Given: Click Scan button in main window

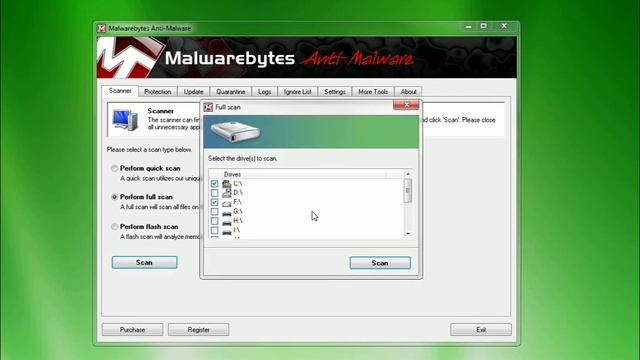Looking at the screenshot, I should pos(144,262).
